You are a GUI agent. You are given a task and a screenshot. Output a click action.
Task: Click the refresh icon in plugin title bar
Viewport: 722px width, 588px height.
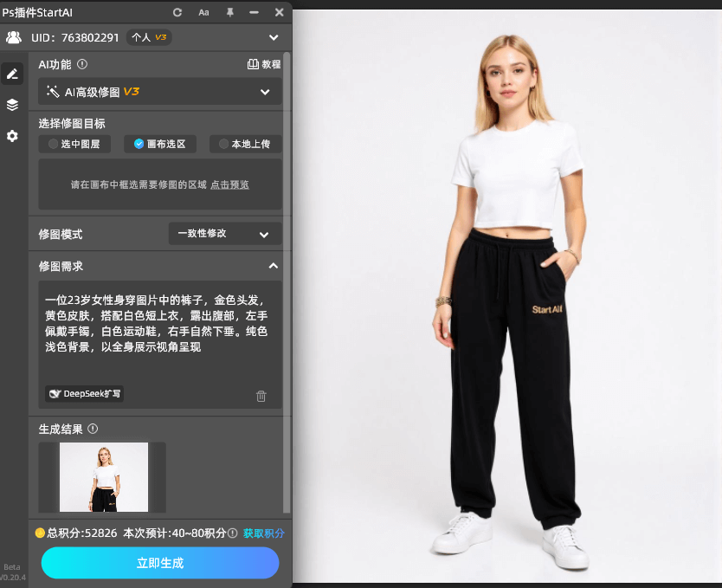coord(177,12)
